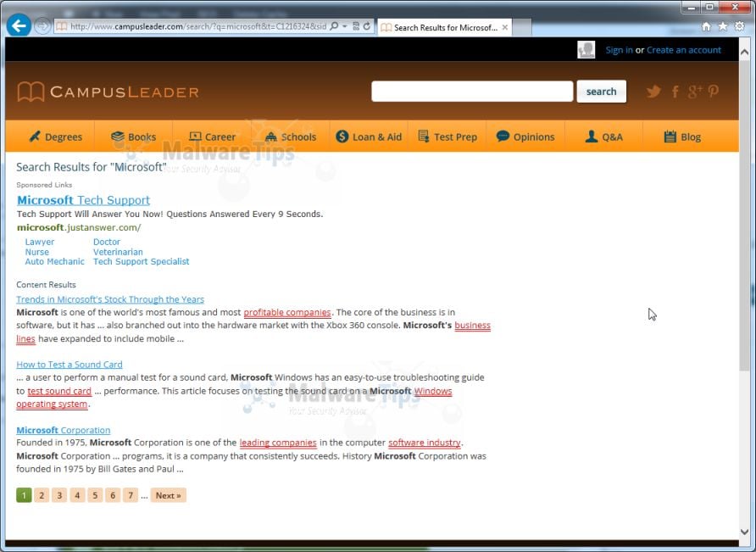Open the Facebook icon
This screenshot has height=552, width=756.
675,92
